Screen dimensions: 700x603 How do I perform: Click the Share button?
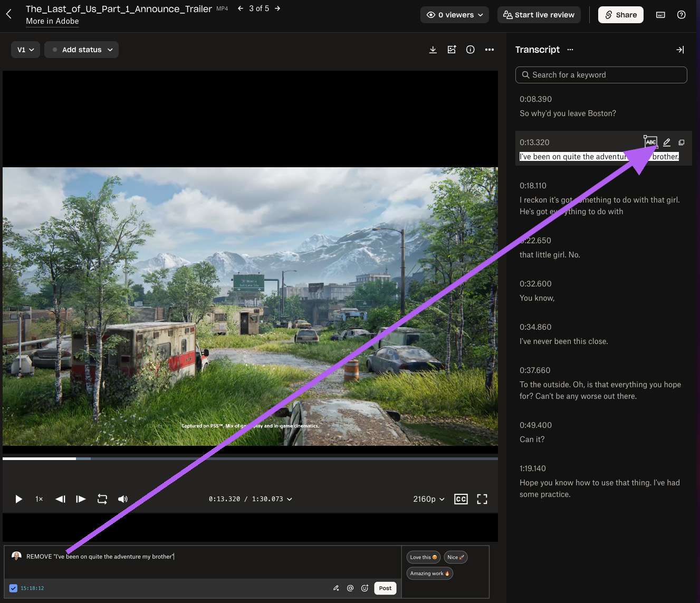pos(621,15)
